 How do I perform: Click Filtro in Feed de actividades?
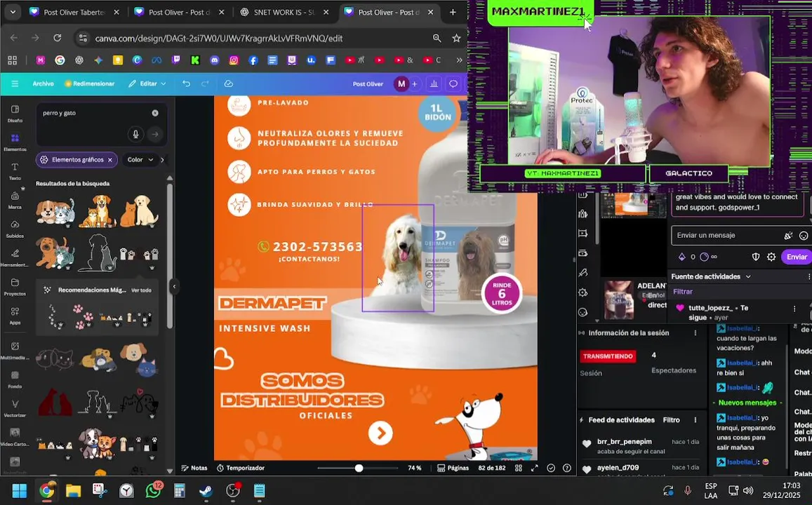click(671, 420)
